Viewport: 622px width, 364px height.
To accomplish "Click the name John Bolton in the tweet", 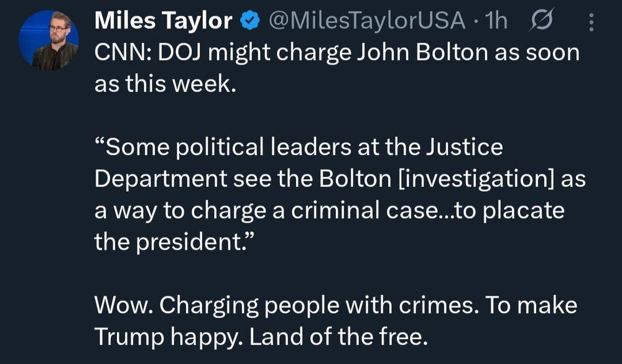I will (422, 52).
